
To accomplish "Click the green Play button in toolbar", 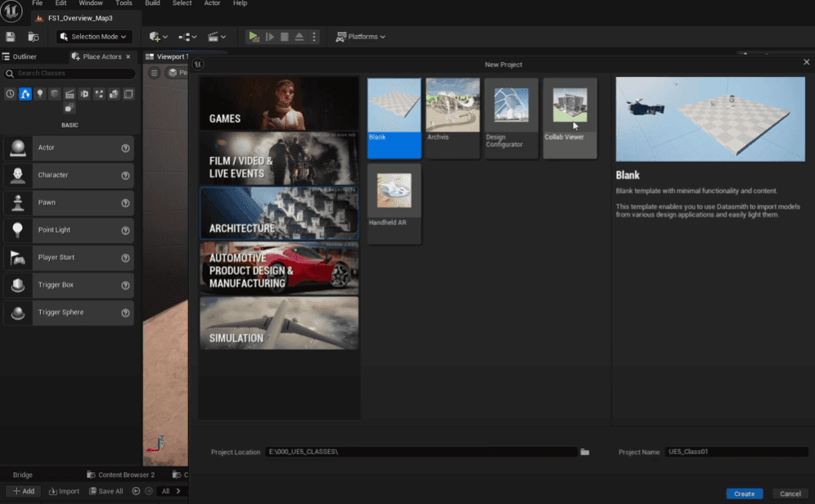I will click(254, 36).
